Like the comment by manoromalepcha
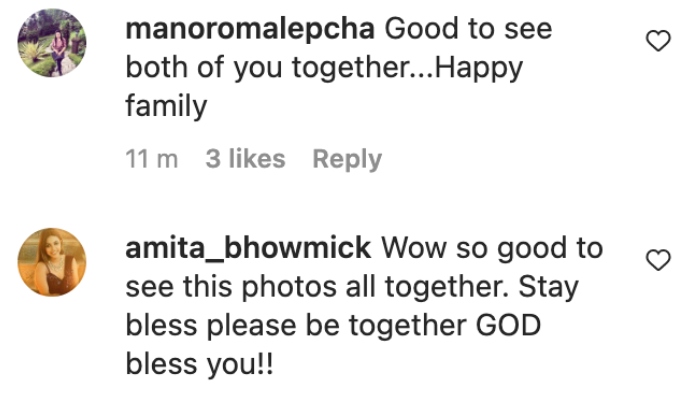Viewport: 700px width, 400px height. coord(657,41)
